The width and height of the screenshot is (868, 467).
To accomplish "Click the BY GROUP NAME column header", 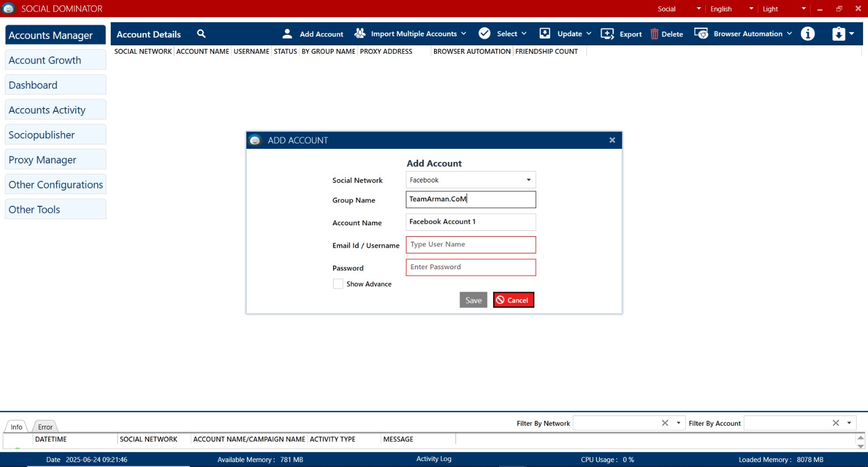I will (x=329, y=51).
